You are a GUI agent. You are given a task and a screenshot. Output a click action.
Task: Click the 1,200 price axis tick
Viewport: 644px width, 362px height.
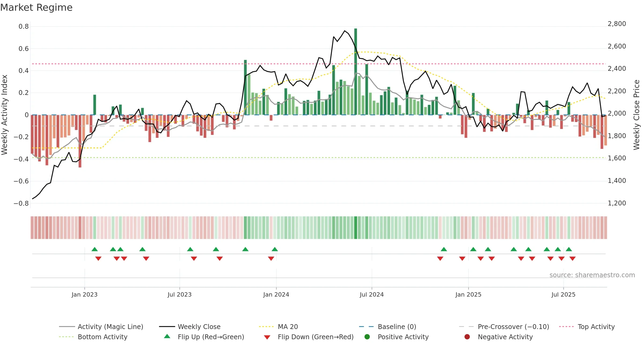pyautogui.click(x=617, y=203)
